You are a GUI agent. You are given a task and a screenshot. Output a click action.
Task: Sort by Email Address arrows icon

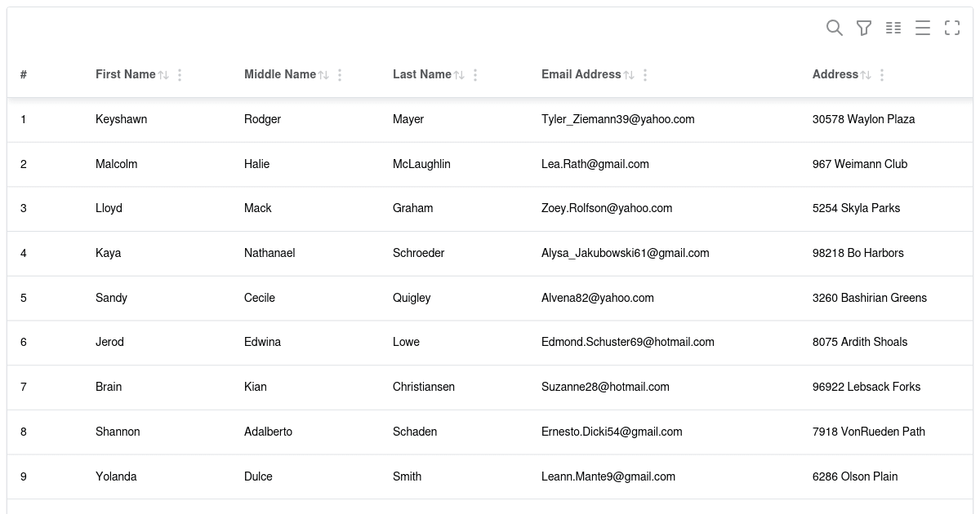629,75
